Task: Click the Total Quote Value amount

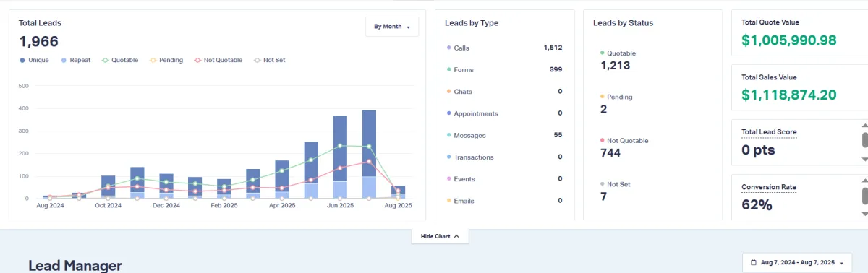Action: click(789, 40)
